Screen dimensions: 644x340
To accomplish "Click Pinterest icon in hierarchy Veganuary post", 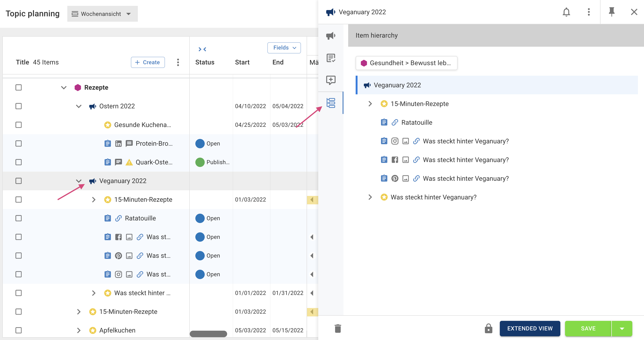I will (x=395, y=179).
